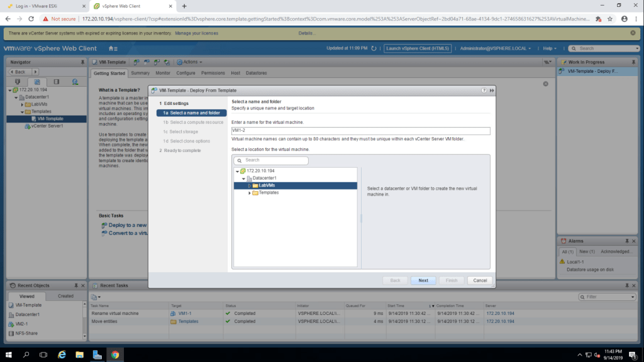
Task: Open the Storage navigator tab icon
Action: point(56,82)
